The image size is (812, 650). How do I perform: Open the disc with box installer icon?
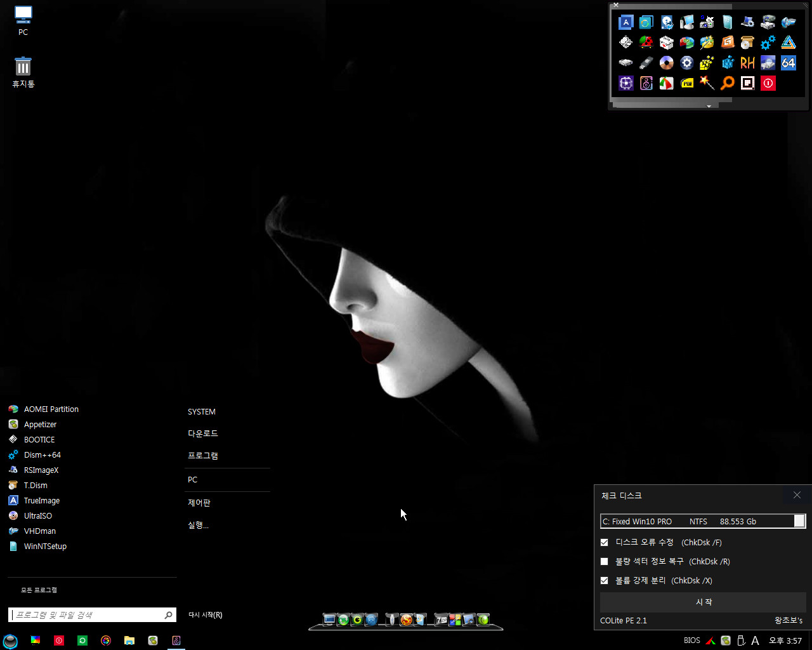click(x=747, y=43)
